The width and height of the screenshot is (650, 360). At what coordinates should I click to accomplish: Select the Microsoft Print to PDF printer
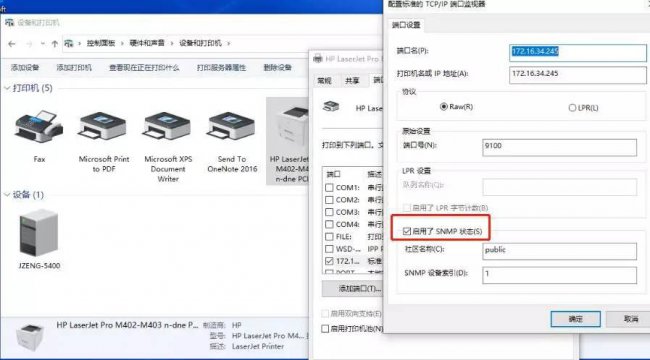(x=103, y=127)
